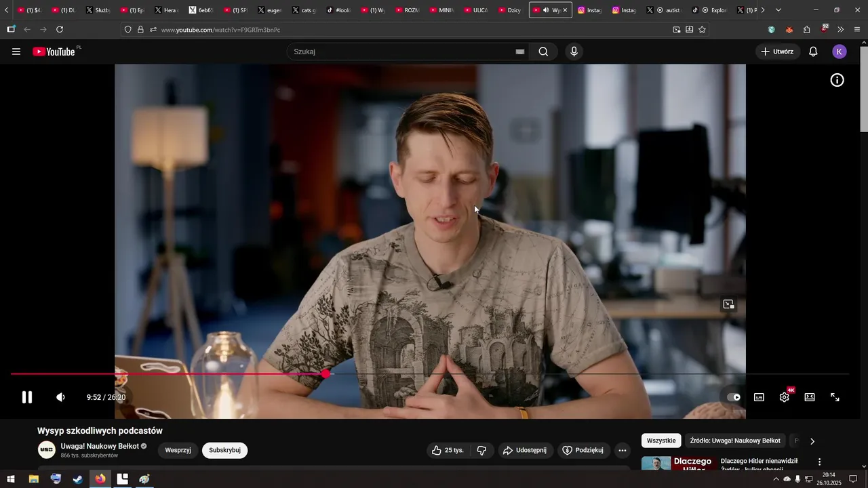868x488 pixels.
Task: Click the search magnifier button
Action: coord(543,52)
